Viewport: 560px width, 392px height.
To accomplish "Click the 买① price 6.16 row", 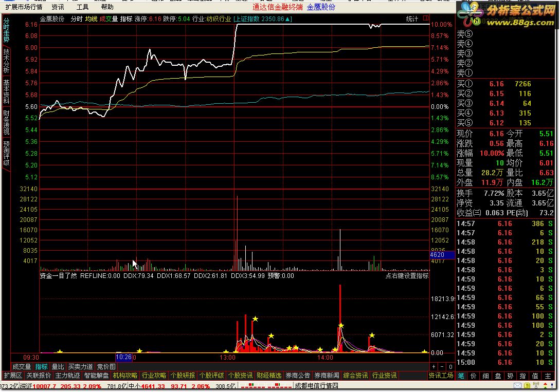I will coord(505,84).
